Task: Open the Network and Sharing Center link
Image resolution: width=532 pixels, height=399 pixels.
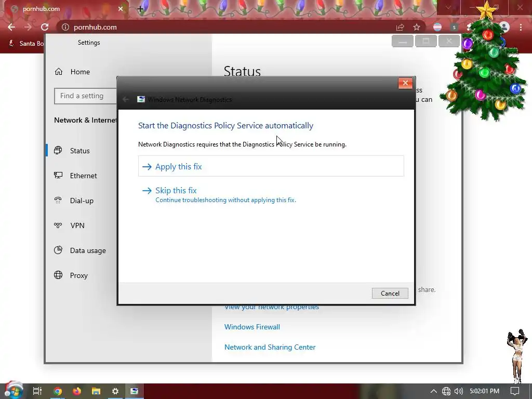Action: point(270,347)
